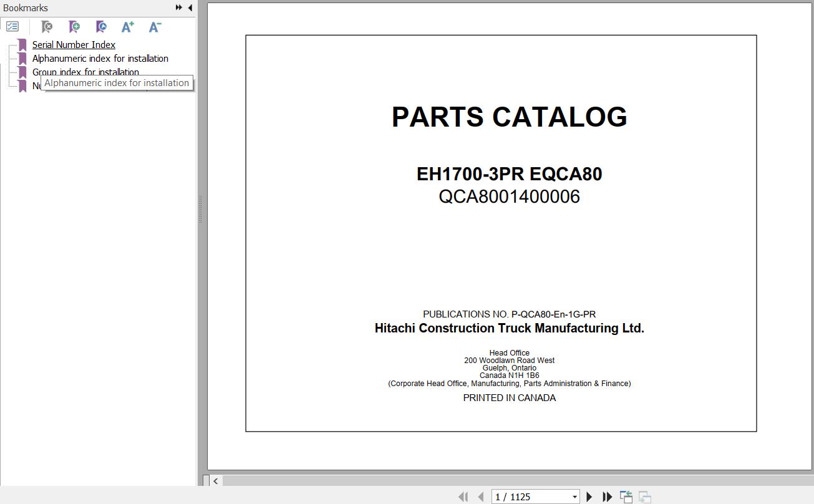Screen dimensions: 814x504
Task: Go to the first page
Action: pyautogui.click(x=463, y=497)
